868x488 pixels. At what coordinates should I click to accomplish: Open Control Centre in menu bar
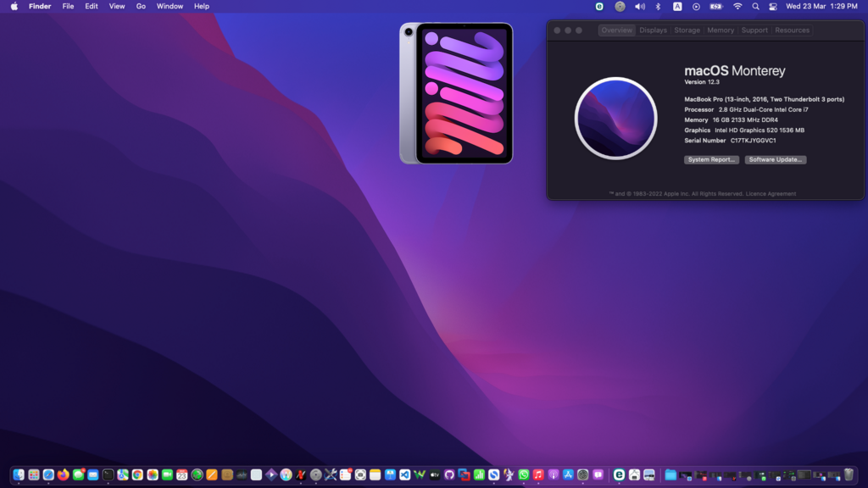coord(773,7)
